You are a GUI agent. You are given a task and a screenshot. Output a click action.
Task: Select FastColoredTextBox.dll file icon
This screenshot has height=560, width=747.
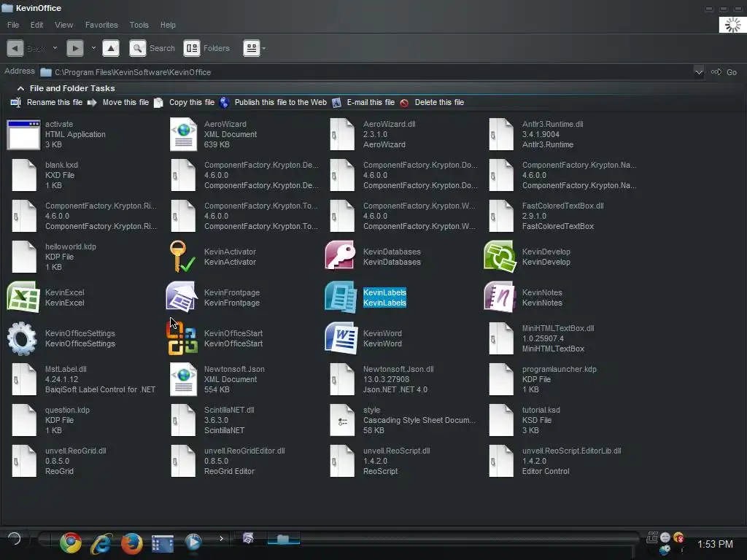(501, 216)
